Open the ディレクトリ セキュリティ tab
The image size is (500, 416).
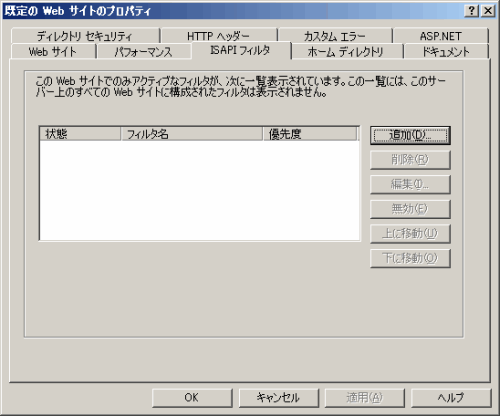click(x=85, y=36)
